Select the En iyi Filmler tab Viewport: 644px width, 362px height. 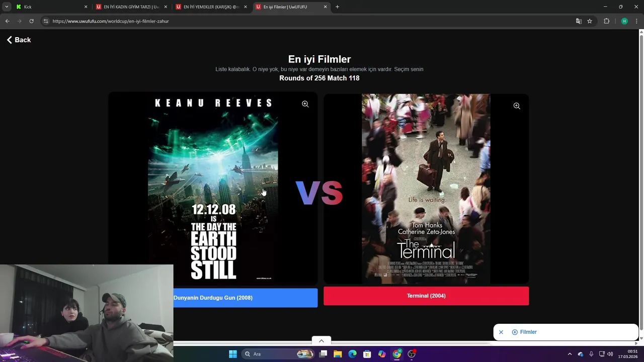[x=291, y=7]
